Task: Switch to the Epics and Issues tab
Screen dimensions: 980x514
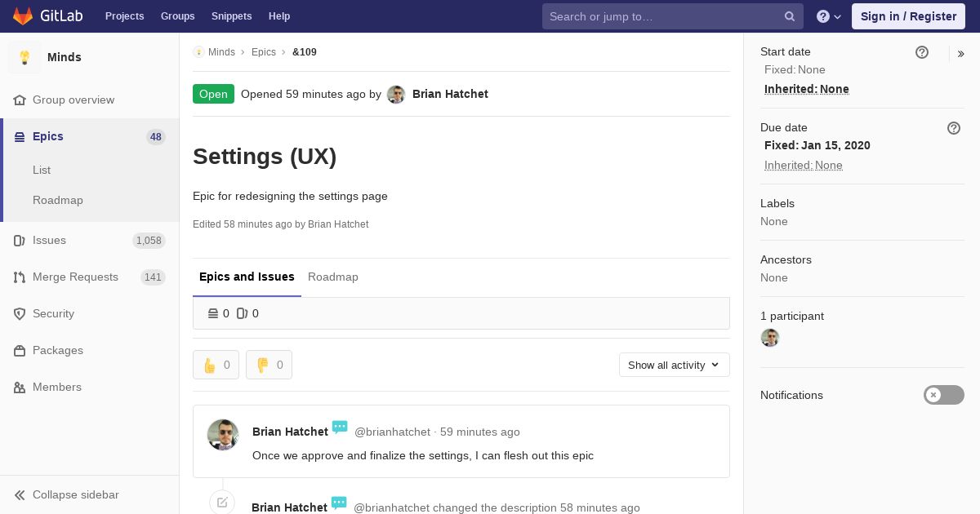Action: (x=247, y=277)
